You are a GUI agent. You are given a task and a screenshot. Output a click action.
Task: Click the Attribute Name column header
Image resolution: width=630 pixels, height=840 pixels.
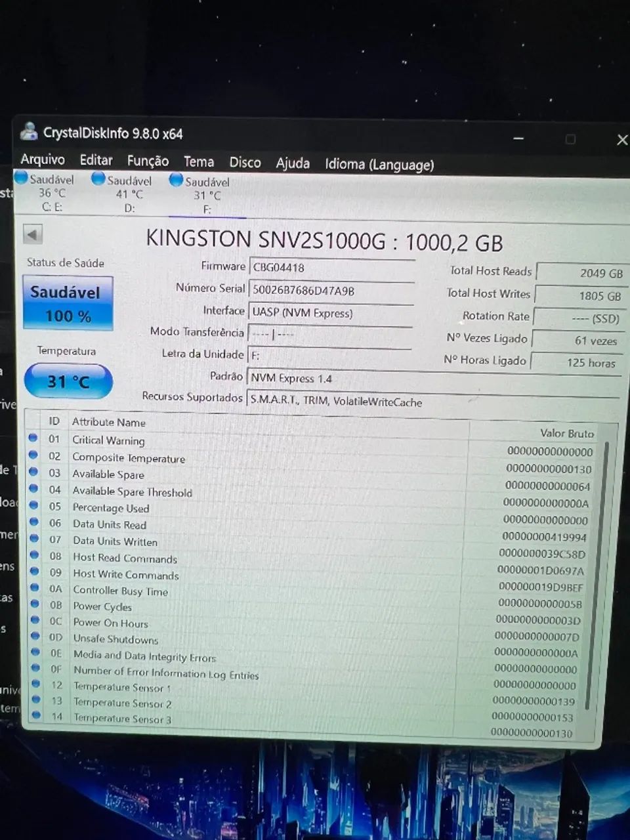coord(109,422)
